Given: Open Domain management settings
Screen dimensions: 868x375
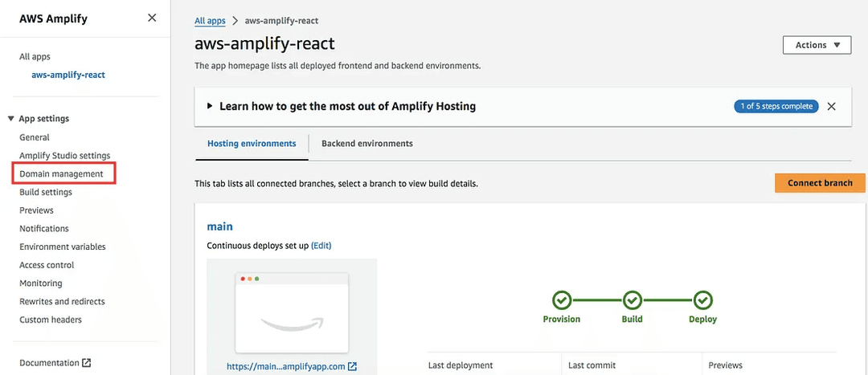Looking at the screenshot, I should coord(61,174).
